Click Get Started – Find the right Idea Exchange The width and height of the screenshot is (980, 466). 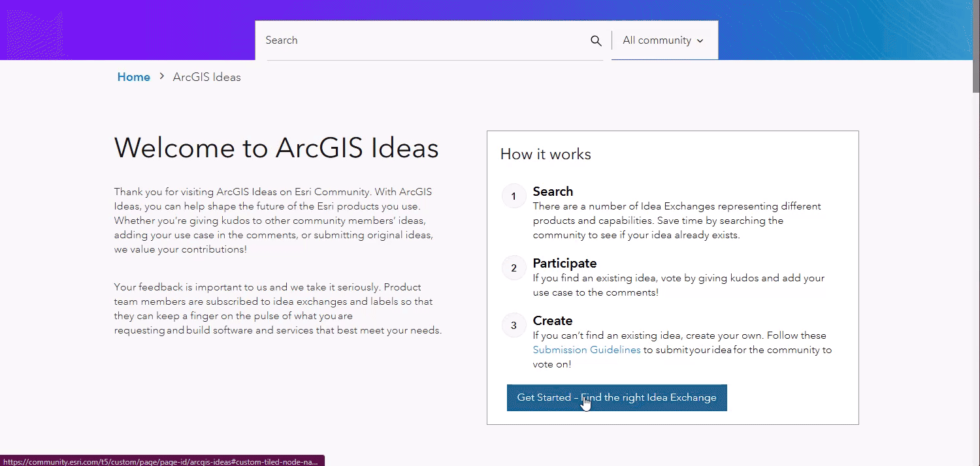617,397
